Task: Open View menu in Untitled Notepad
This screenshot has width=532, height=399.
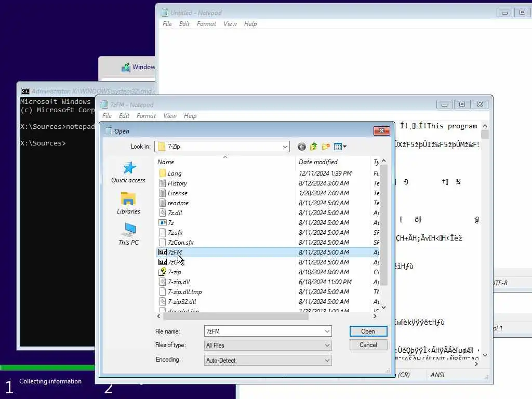Action: tap(230, 24)
